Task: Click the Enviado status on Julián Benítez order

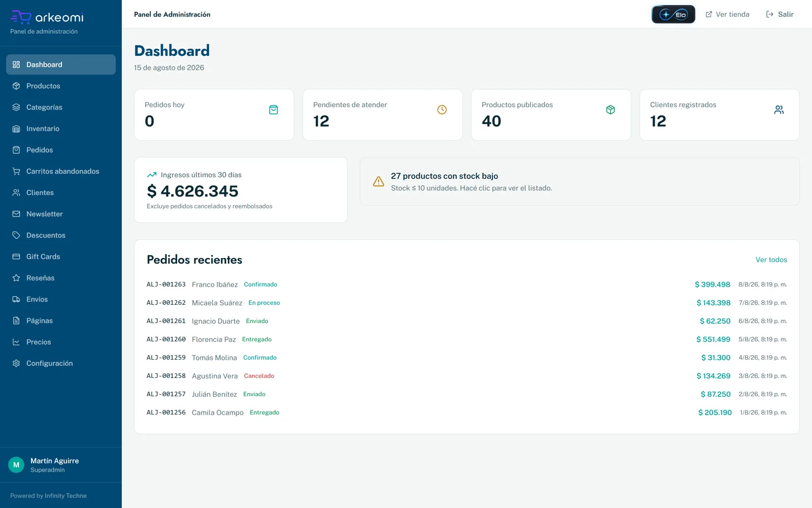Action: (254, 394)
